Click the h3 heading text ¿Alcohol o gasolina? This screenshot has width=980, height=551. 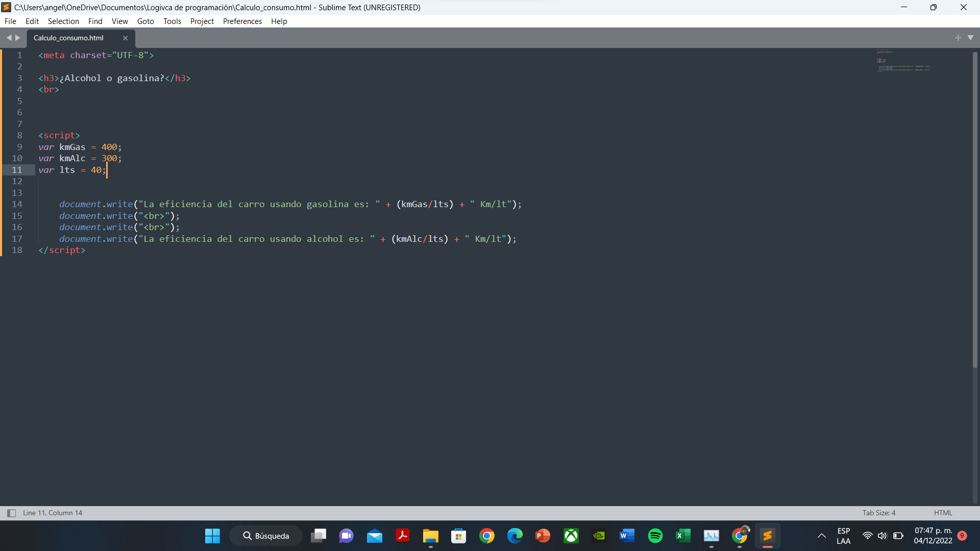(112, 78)
